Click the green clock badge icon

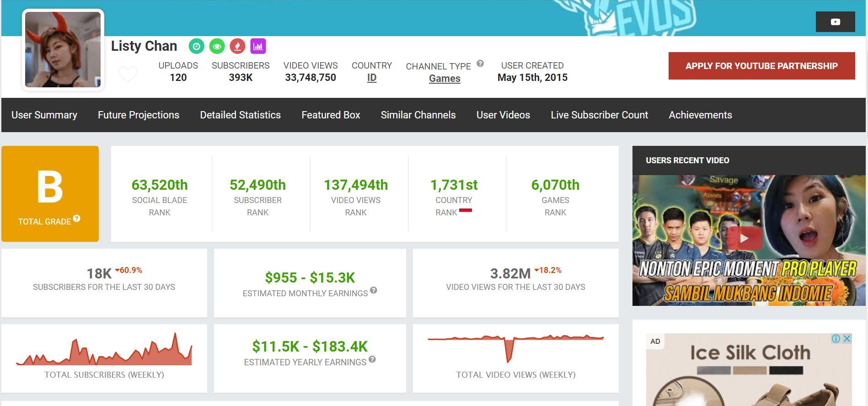197,46
